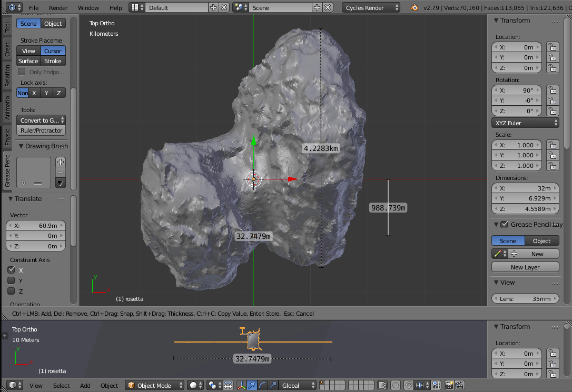Enable the X constraint axis checkbox
Viewport: 572px width, 392px height.
[11, 269]
